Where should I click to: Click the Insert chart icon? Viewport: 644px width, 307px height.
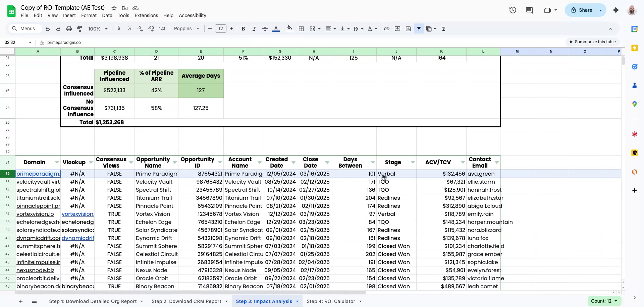[x=408, y=29]
